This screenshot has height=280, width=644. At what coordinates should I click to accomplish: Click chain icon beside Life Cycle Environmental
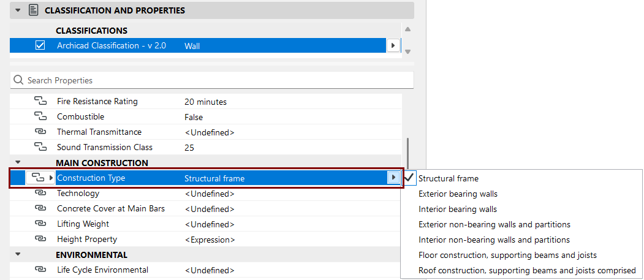click(x=40, y=270)
